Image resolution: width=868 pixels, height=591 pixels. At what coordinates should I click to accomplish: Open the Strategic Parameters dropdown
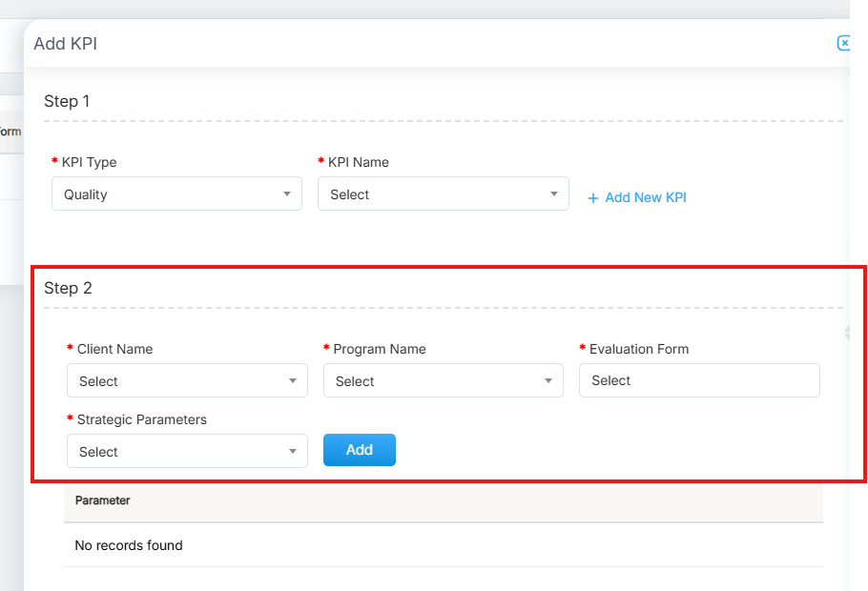coord(187,452)
